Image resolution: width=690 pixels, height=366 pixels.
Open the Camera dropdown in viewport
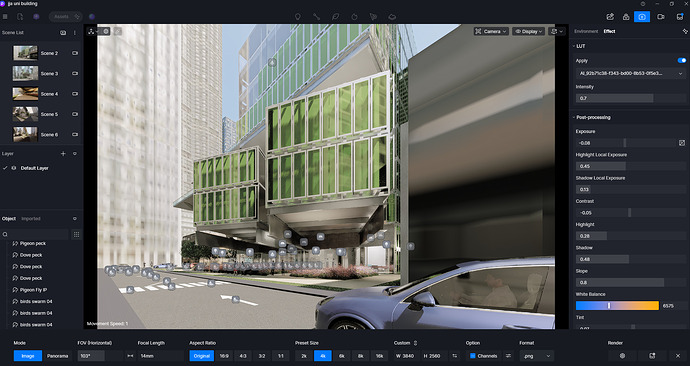[491, 31]
